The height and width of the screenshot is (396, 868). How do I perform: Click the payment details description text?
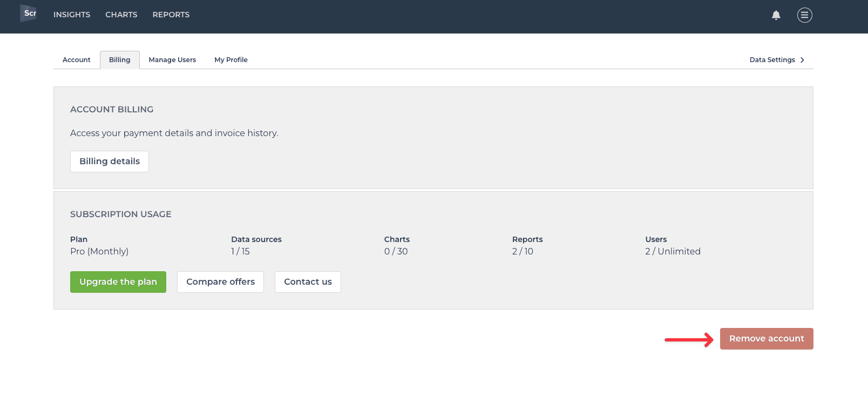tap(174, 133)
